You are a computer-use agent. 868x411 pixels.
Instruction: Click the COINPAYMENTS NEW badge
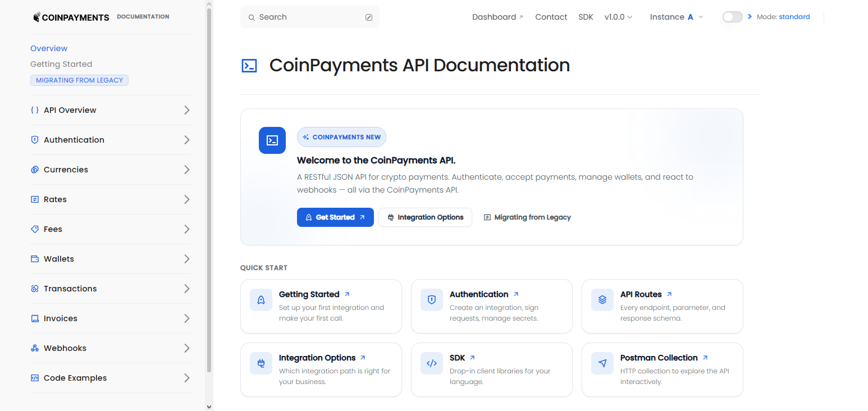(x=341, y=137)
